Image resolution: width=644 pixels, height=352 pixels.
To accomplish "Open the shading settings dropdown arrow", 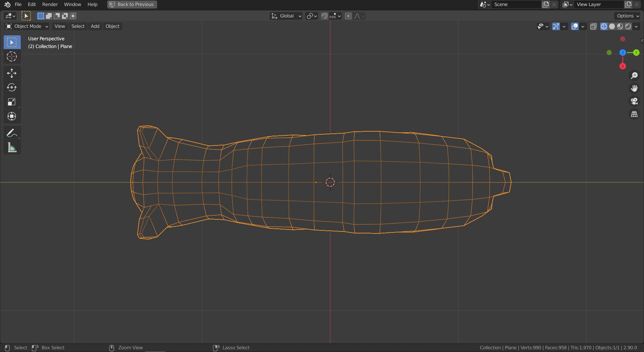I will tap(636, 26).
